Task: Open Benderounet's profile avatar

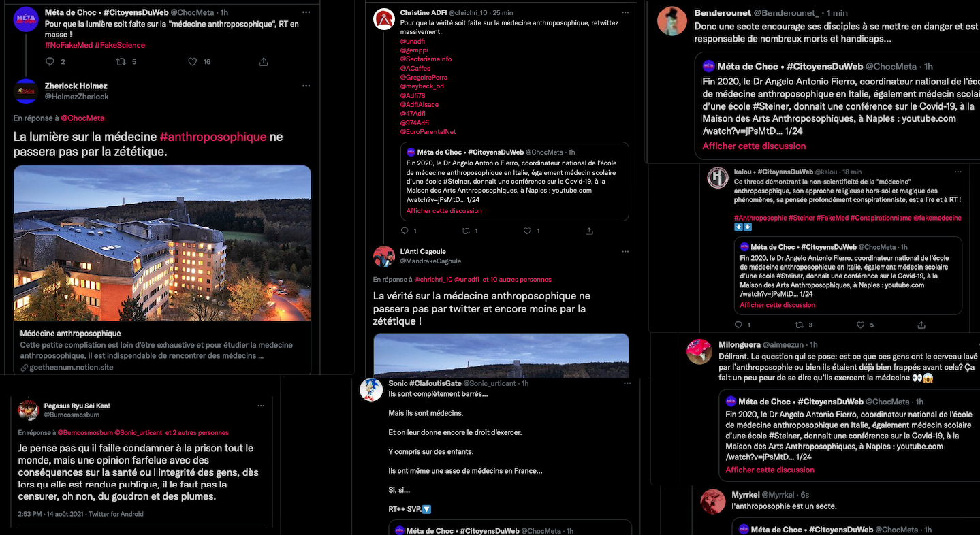Action: pos(672,21)
